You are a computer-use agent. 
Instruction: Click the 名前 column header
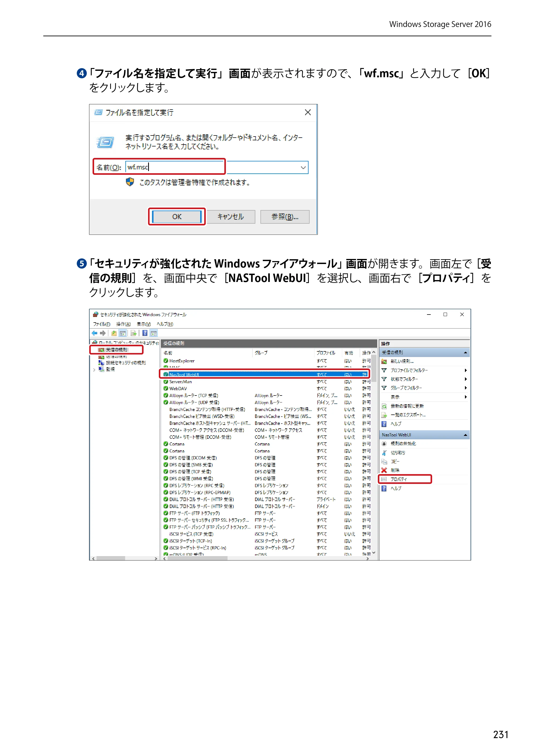click(207, 353)
